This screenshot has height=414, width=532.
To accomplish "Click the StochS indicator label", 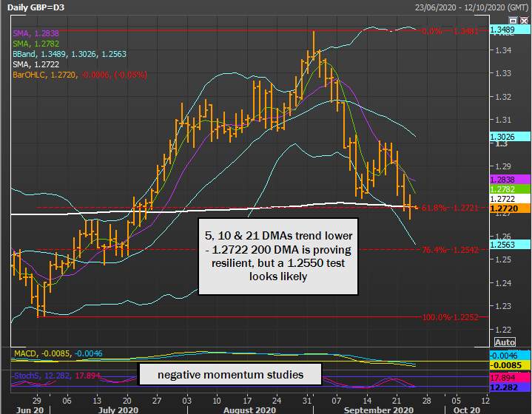I will [56, 376].
